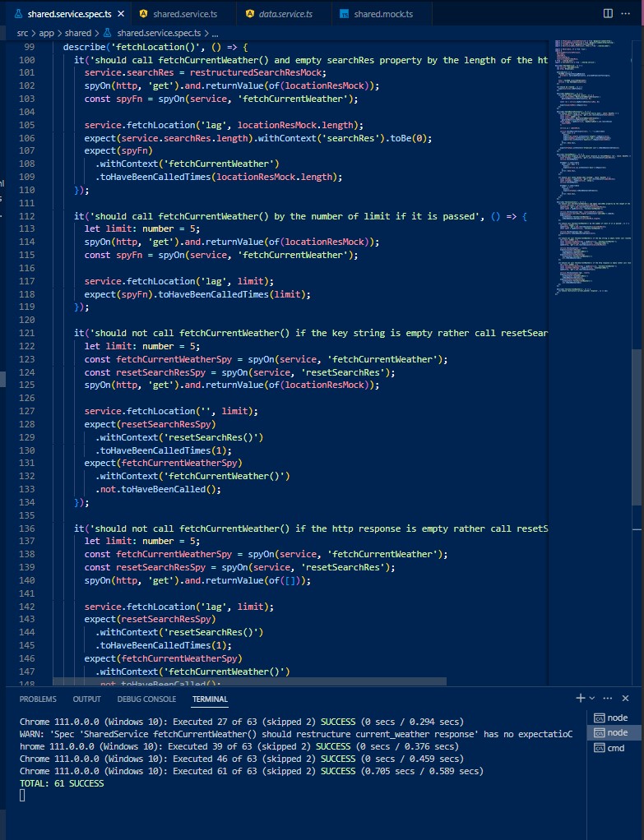
Task: Open the shared.mock.ts tab
Action: [382, 14]
